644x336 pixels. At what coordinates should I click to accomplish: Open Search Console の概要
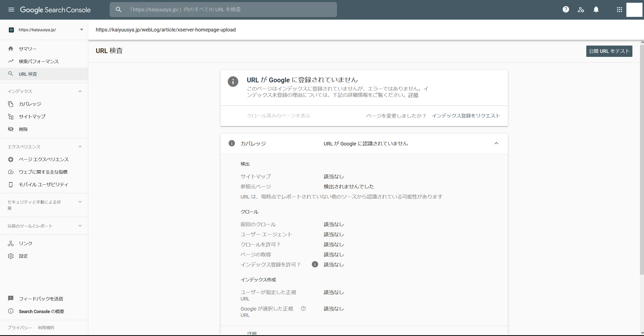pos(42,311)
